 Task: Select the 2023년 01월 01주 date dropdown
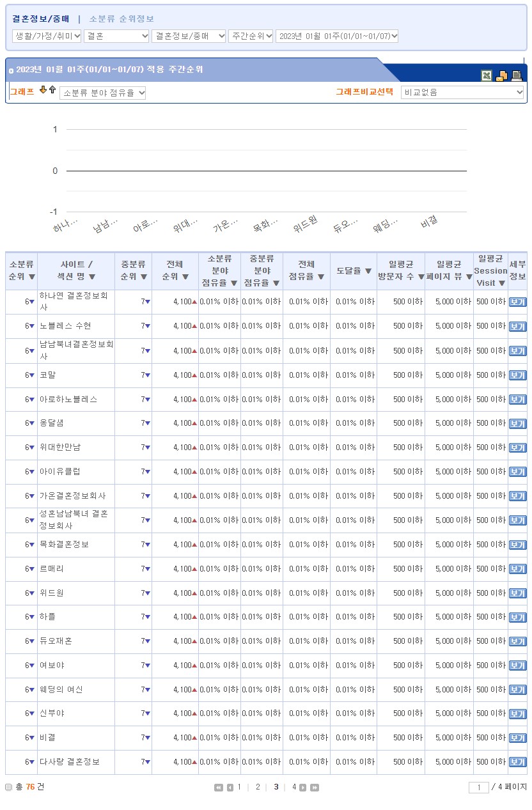(x=337, y=36)
